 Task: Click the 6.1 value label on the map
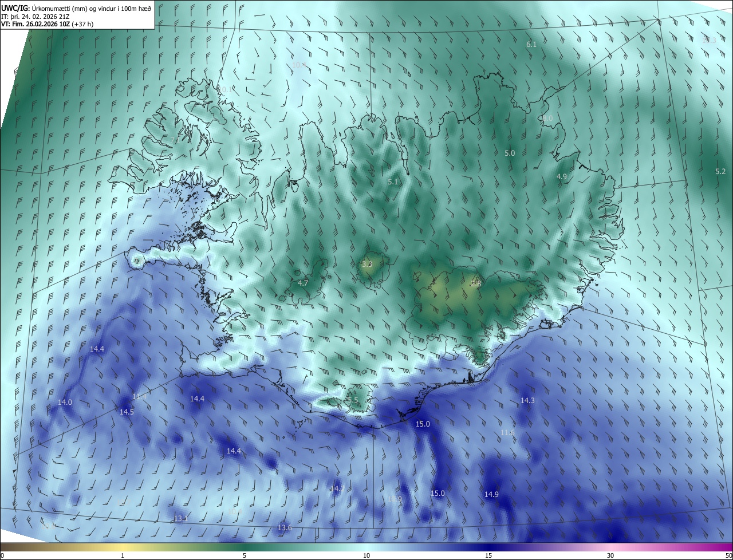pos(531,44)
